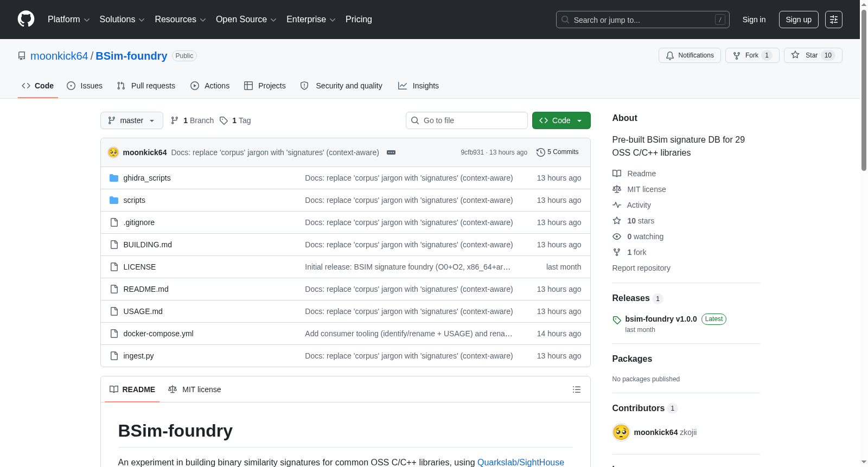Viewport: 868px width, 467px height.
Task: Open the README.md file
Action: click(x=146, y=289)
